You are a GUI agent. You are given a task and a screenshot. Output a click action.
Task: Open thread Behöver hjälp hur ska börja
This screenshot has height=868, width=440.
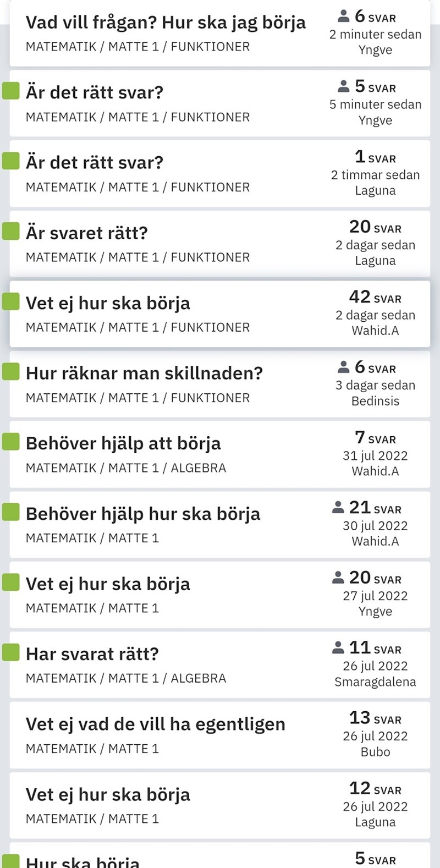[142, 514]
